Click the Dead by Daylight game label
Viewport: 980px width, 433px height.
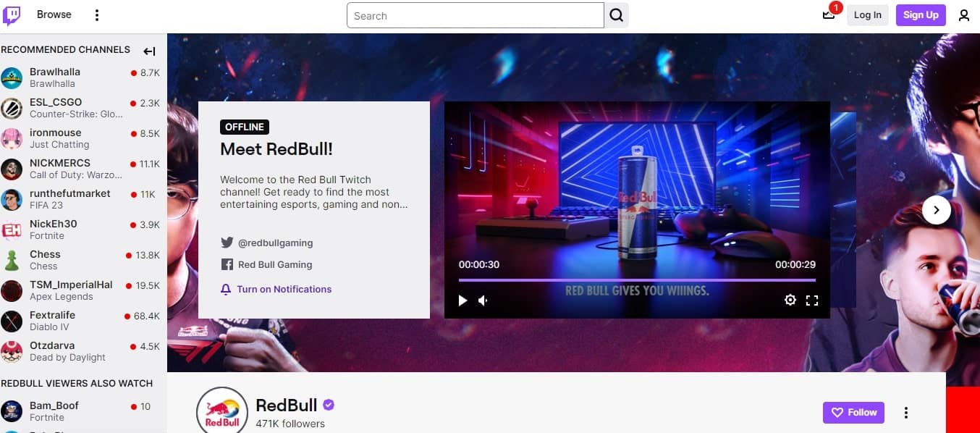[67, 358]
